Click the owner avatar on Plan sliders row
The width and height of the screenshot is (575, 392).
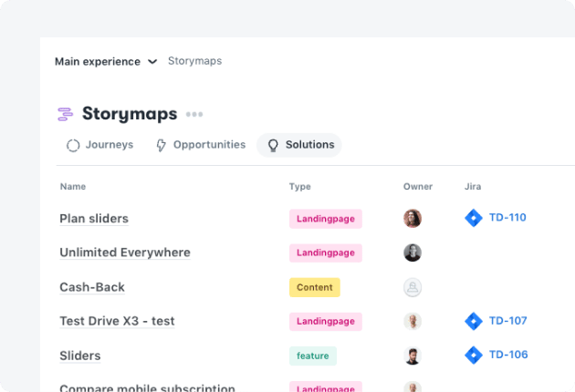pos(413,219)
